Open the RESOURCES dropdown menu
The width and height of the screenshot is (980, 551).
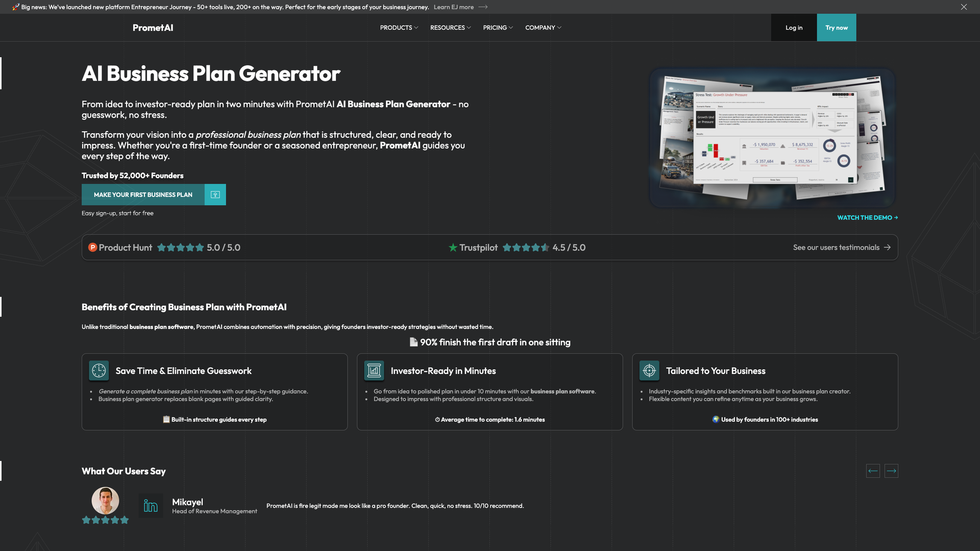[x=450, y=28]
